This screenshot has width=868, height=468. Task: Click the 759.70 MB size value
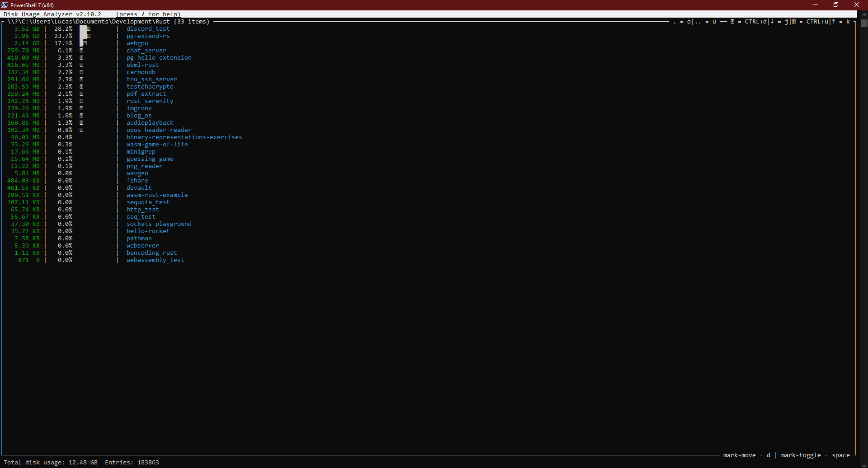tap(23, 51)
